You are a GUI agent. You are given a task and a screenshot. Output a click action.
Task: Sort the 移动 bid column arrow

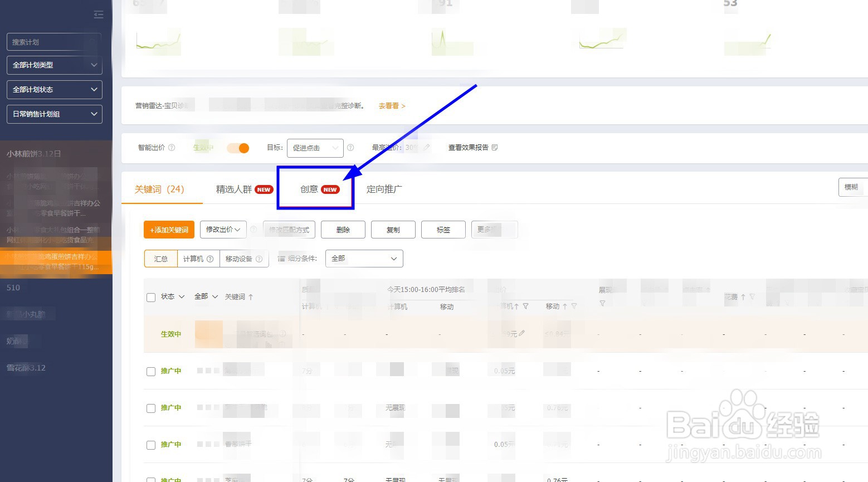(565, 306)
